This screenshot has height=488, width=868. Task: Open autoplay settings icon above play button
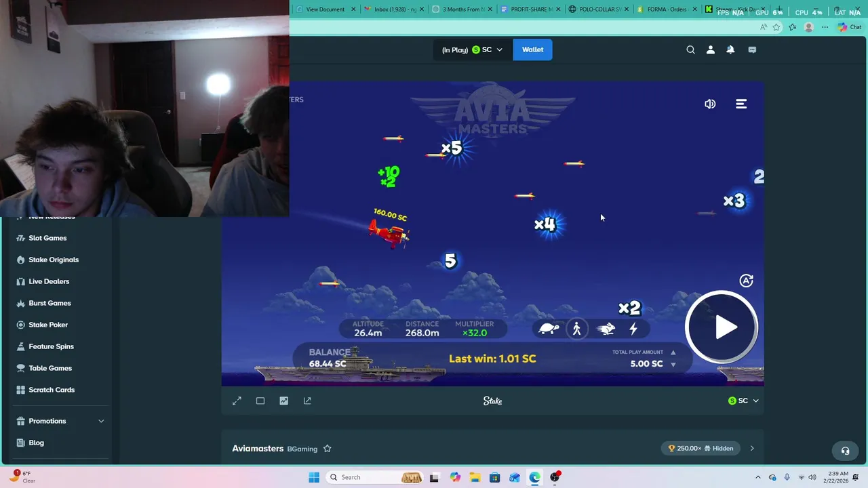click(746, 281)
